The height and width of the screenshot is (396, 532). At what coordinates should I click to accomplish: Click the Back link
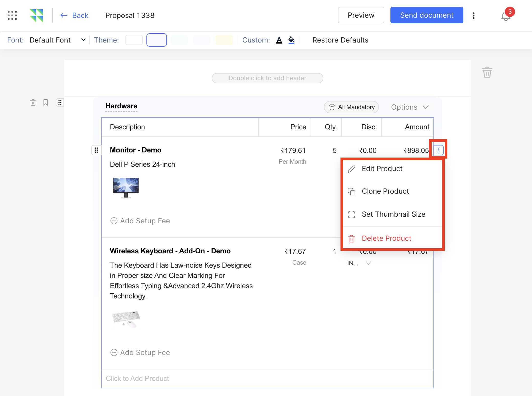point(75,15)
